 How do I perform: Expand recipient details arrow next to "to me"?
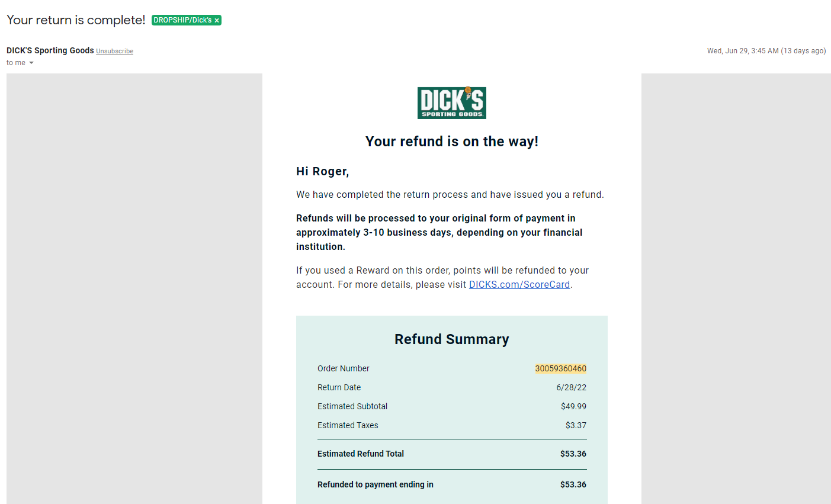pyautogui.click(x=31, y=63)
